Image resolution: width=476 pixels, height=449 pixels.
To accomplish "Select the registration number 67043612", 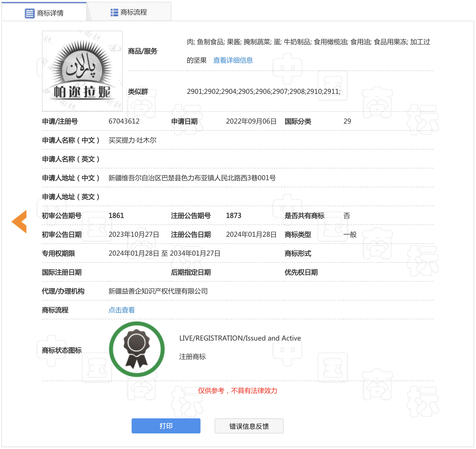I will pyautogui.click(x=124, y=121).
